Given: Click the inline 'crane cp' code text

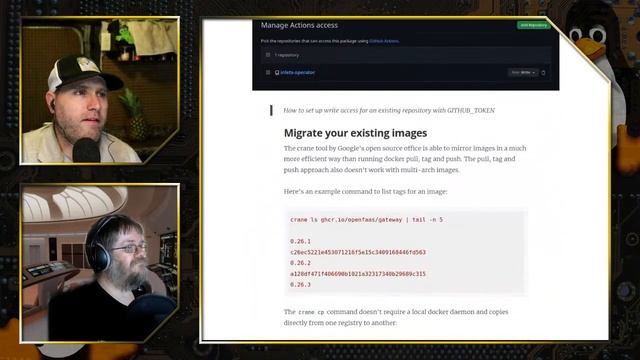Looking at the screenshot, I should [311, 312].
